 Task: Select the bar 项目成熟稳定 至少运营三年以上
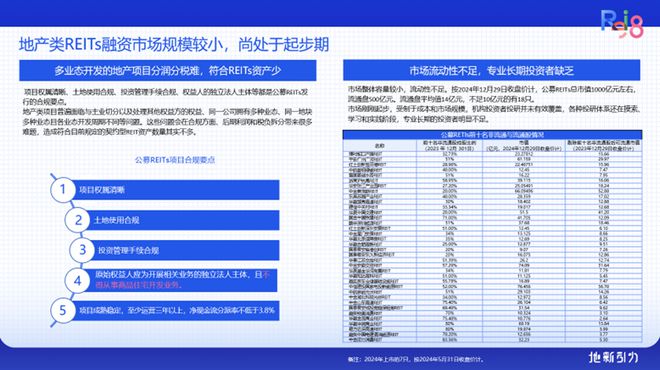pyautogui.click(x=176, y=311)
